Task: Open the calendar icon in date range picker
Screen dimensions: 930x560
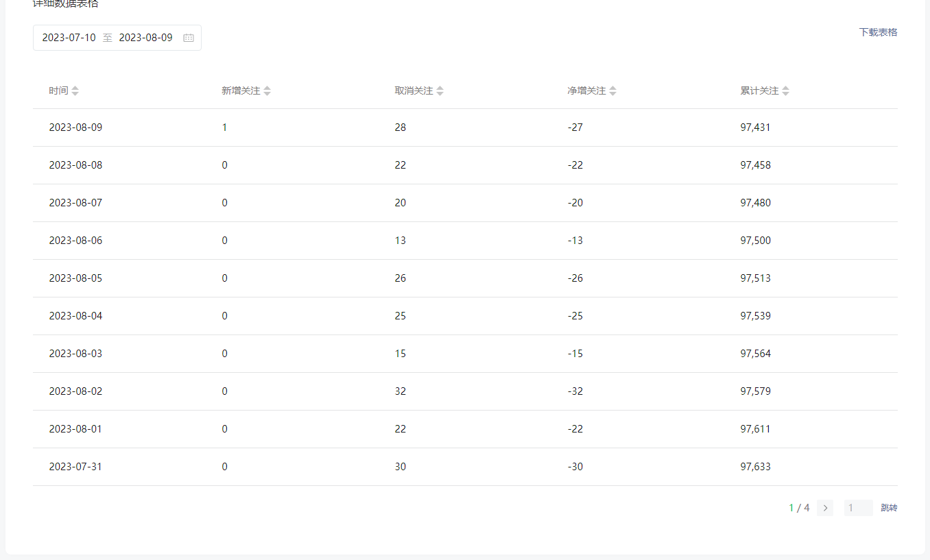Action: pos(189,38)
